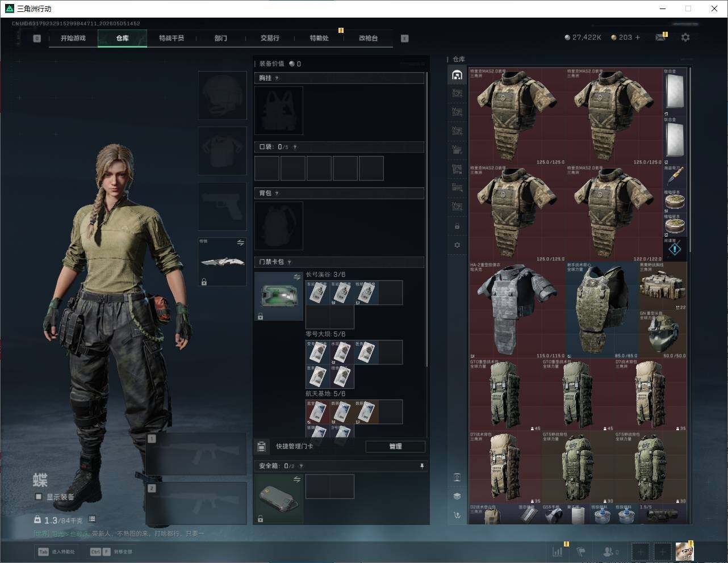Open the player avatar in bottom bar
This screenshot has width=728, height=563.
(684, 551)
